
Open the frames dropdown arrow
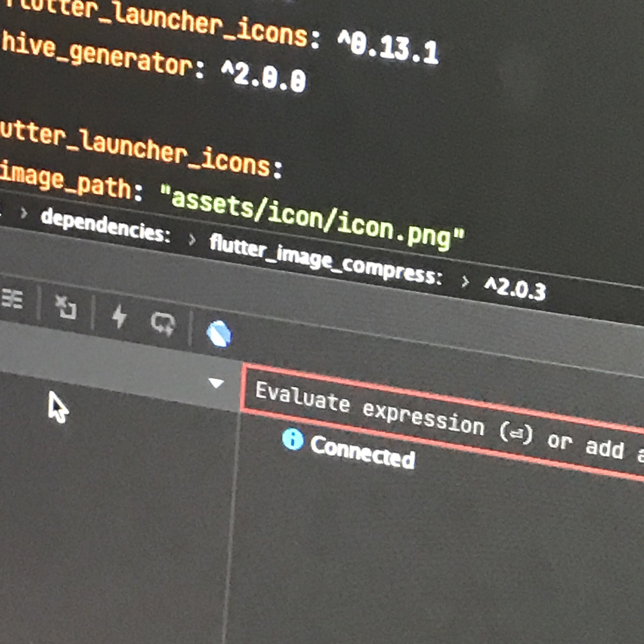point(216,383)
